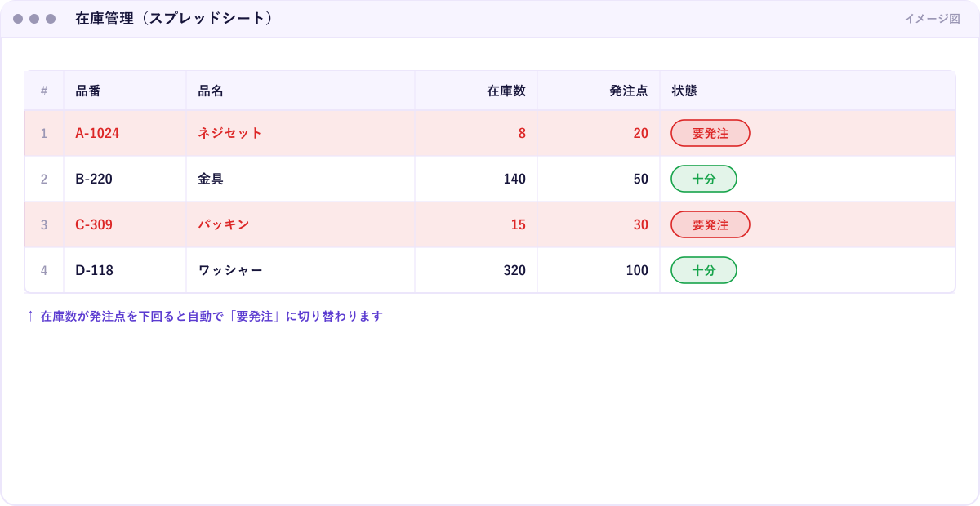Click the window title 在庫管理（スプレッドシート）
Image resolution: width=980 pixels, height=506 pixels.
[174, 18]
